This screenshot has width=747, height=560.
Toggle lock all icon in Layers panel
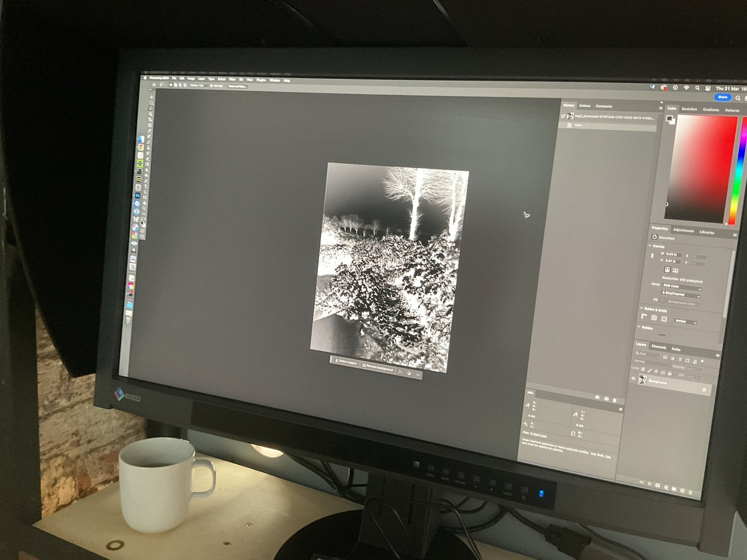pos(670,373)
